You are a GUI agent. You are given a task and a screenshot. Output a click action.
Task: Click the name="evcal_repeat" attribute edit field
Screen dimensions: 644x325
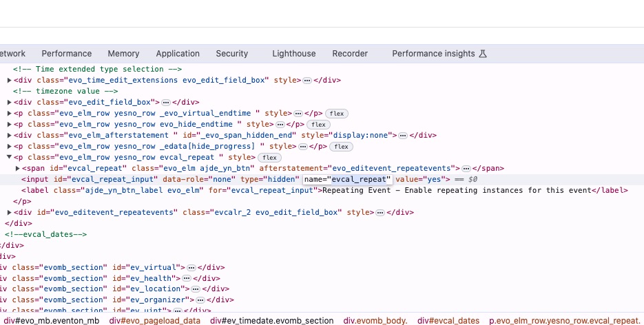point(347,179)
